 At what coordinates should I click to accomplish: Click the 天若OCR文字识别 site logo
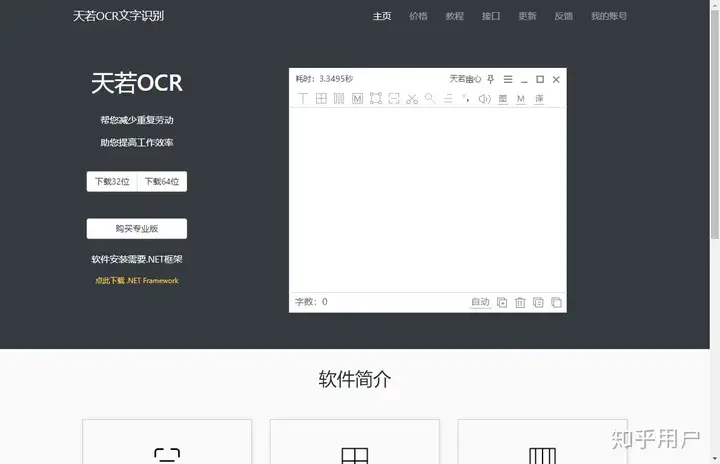coord(118,16)
